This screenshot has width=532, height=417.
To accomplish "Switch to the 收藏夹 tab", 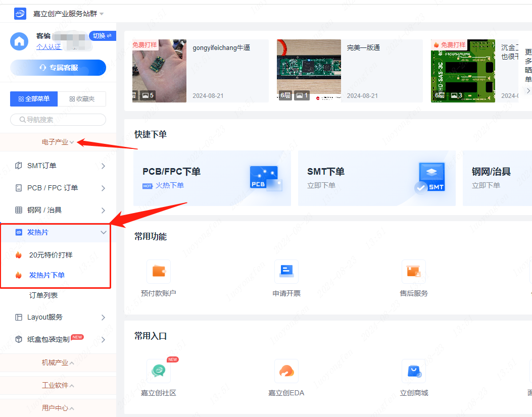I will pos(82,99).
